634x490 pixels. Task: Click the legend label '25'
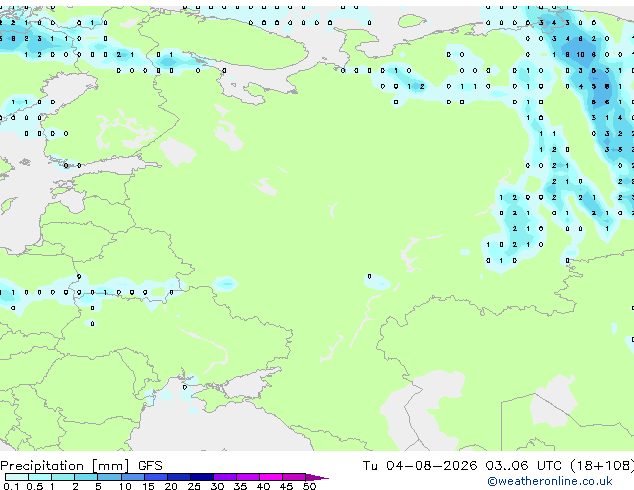(x=194, y=486)
